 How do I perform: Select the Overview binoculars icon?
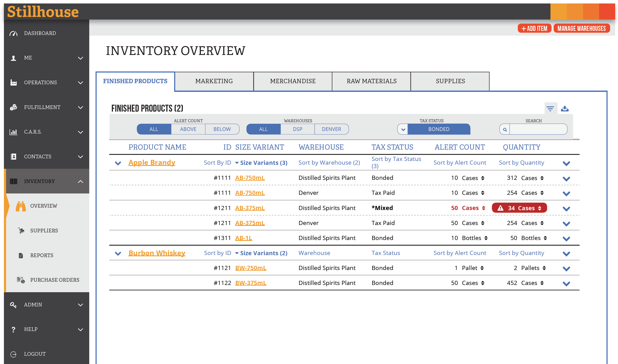point(21,206)
